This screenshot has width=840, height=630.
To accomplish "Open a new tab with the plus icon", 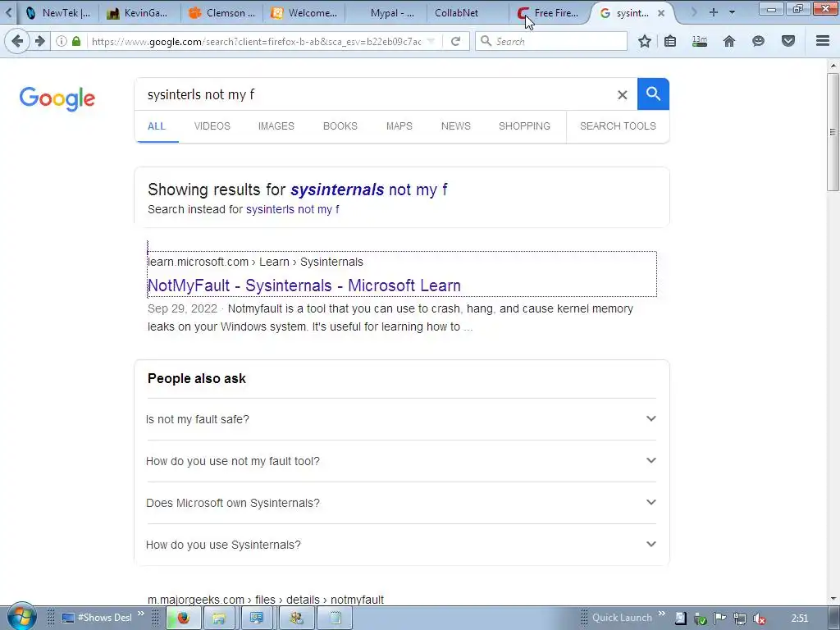I will [x=713, y=12].
